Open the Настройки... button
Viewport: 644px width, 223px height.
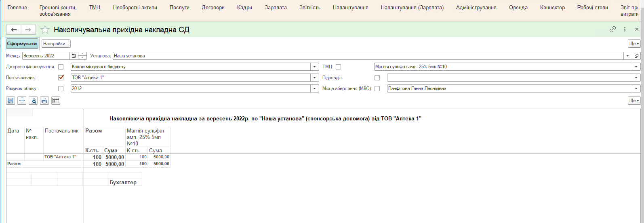56,44
